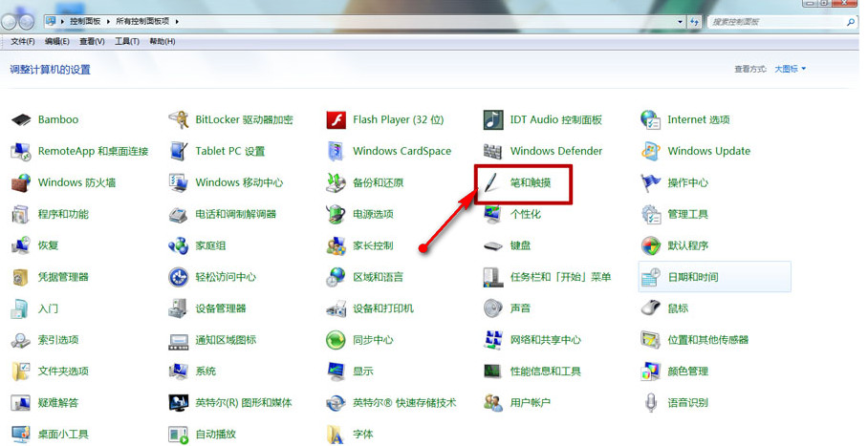Image resolution: width=868 pixels, height=446 pixels.
Task: Click the 设备管理器 link
Action: point(220,308)
